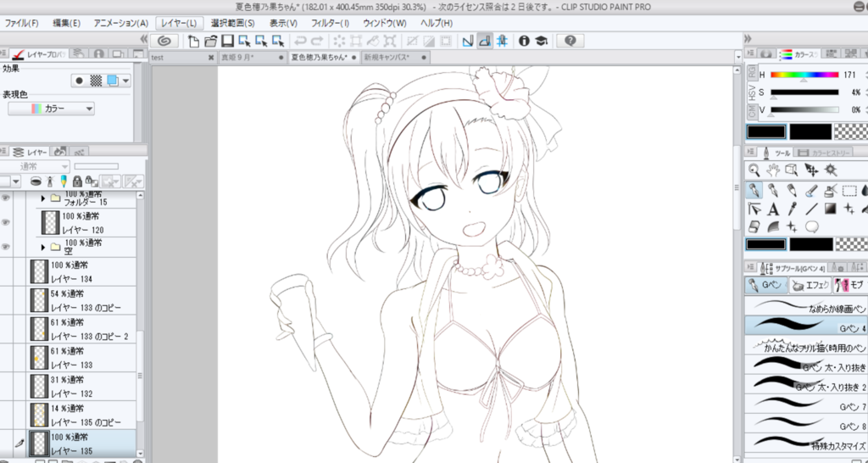Open Sub Tool palette menu icon
868x463 pixels.
pyautogui.click(x=750, y=267)
